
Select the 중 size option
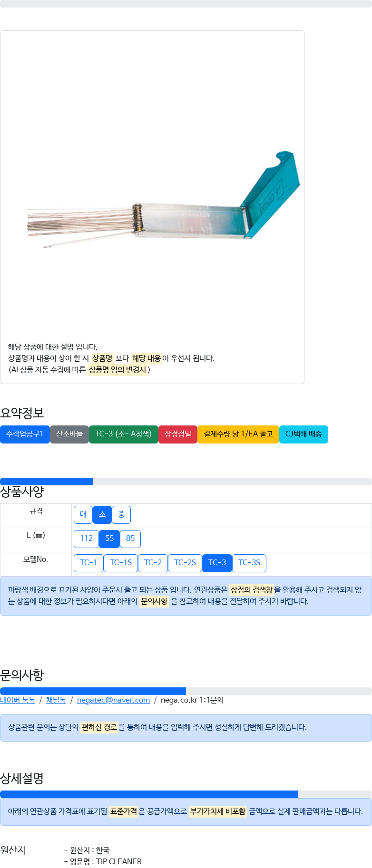click(121, 514)
